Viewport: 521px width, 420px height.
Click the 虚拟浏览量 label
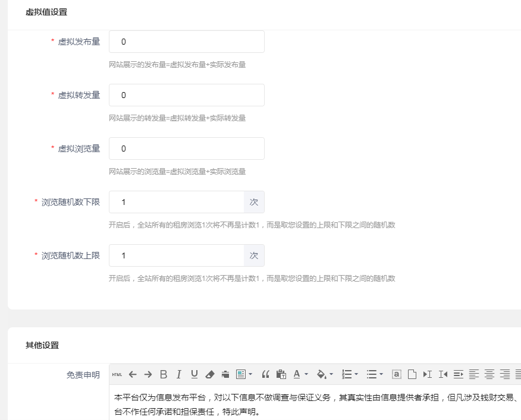[x=79, y=149]
